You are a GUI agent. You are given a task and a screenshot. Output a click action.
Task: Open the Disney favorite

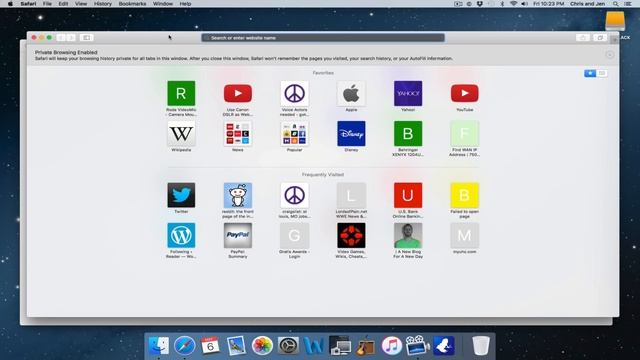351,133
